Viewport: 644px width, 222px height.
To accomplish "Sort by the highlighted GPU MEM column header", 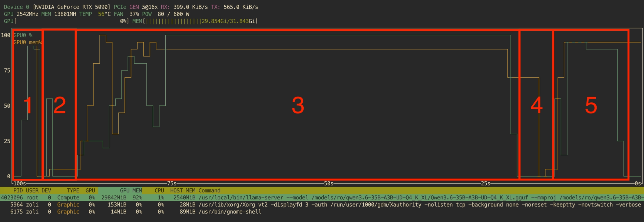I will coord(131,191).
